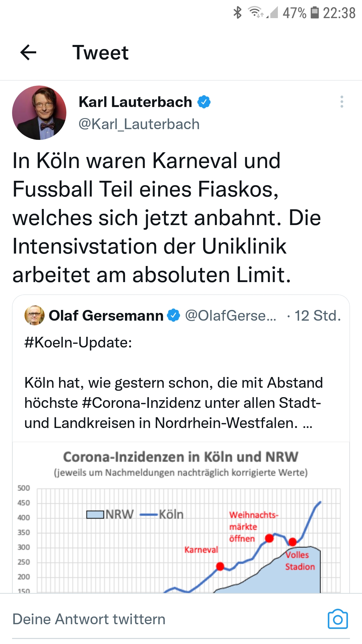Image resolution: width=362 pixels, height=644 pixels.
Task: Tap Olaf Gersemann's small avatar
Action: pos(35,315)
